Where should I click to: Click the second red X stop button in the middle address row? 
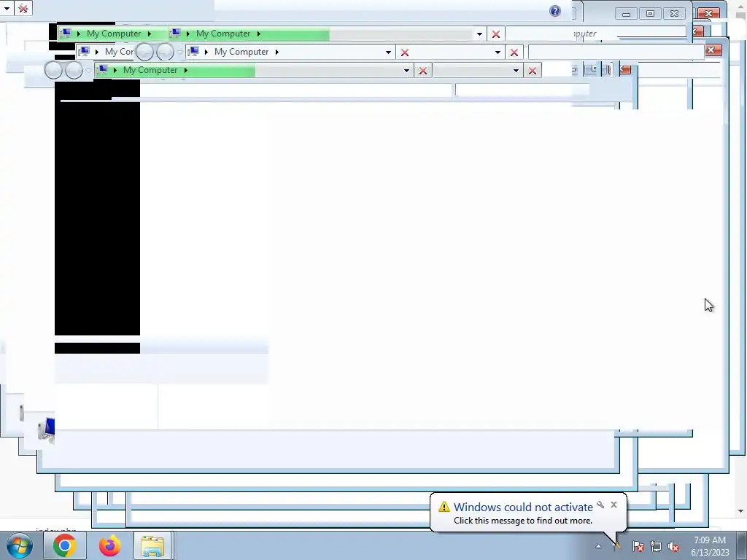pyautogui.click(x=514, y=52)
